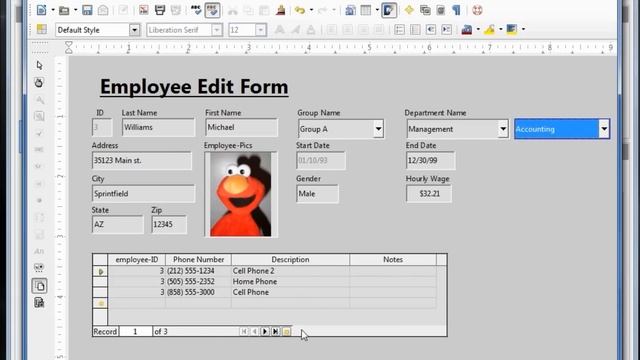
Task: Expand the Management department dropdown
Action: [503, 129]
